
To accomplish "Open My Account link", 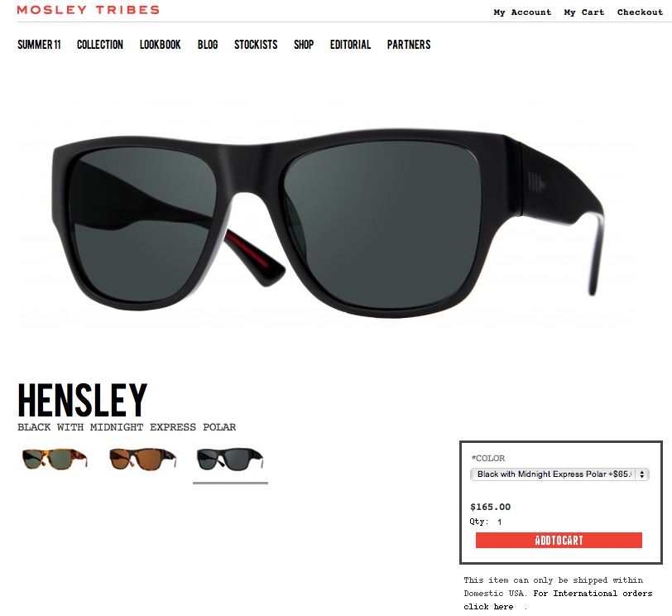I will tap(522, 12).
